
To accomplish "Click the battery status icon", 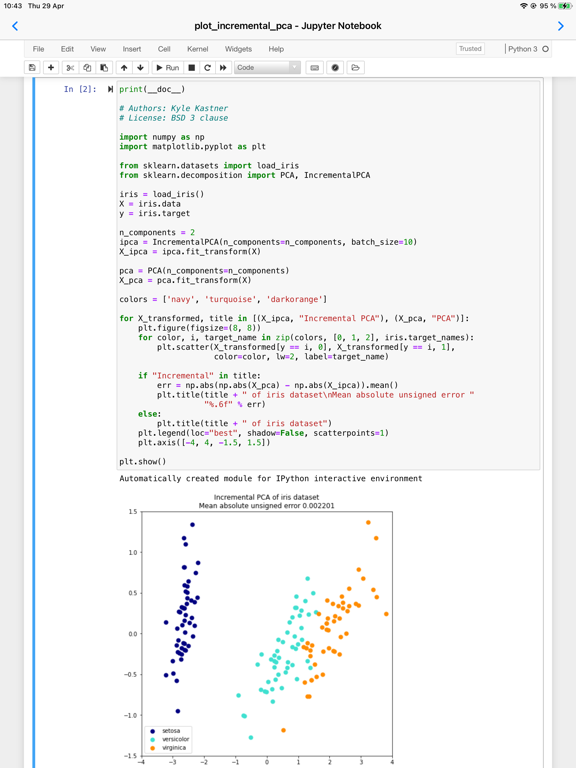I will tap(565, 6).
